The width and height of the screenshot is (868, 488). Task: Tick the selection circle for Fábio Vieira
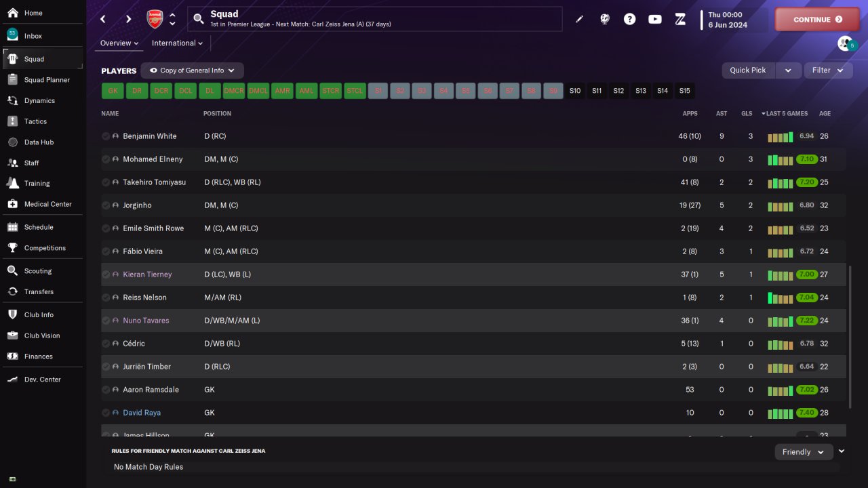(x=106, y=251)
